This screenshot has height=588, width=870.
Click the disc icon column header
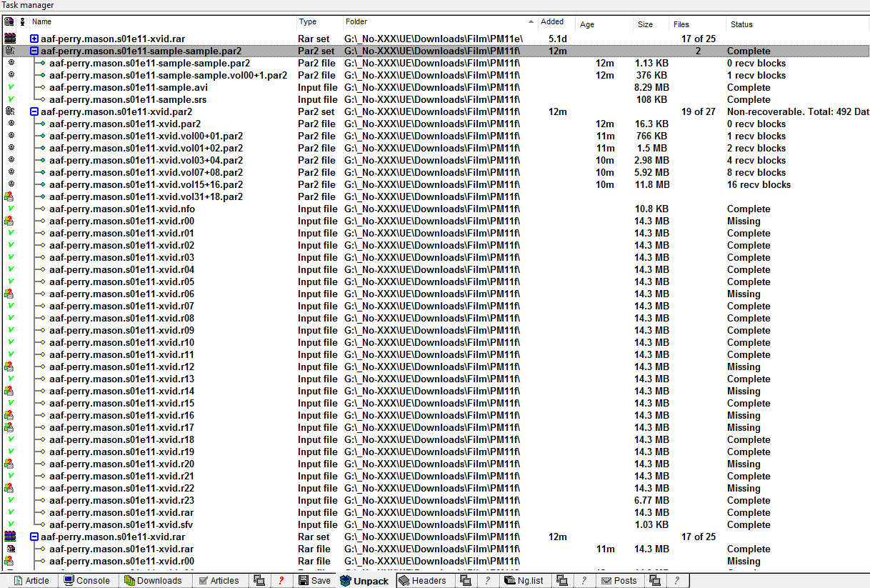coord(8,22)
